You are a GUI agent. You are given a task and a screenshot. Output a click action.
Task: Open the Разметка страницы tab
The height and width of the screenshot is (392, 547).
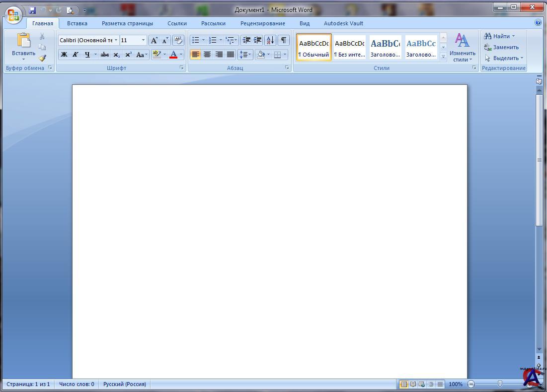click(x=127, y=23)
